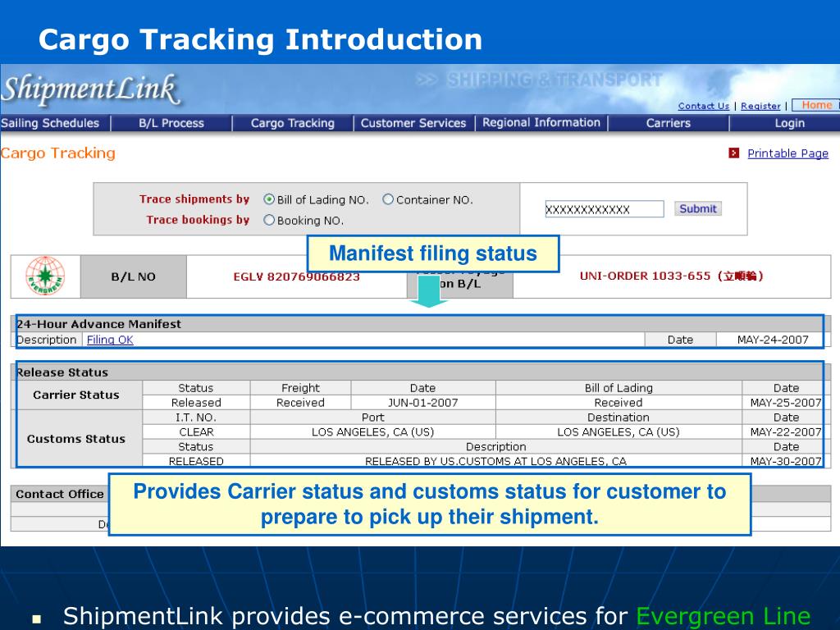This screenshot has height=630, width=840.
Task: Click the B/L NO label cell
Action: coord(134,277)
